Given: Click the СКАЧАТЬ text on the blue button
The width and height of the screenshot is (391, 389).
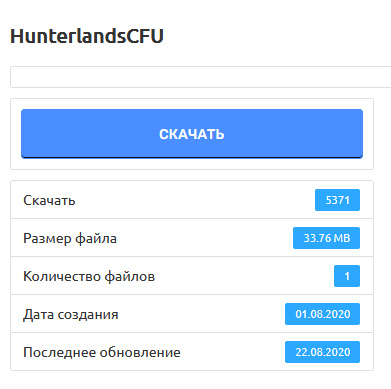Looking at the screenshot, I should pyautogui.click(x=192, y=134).
